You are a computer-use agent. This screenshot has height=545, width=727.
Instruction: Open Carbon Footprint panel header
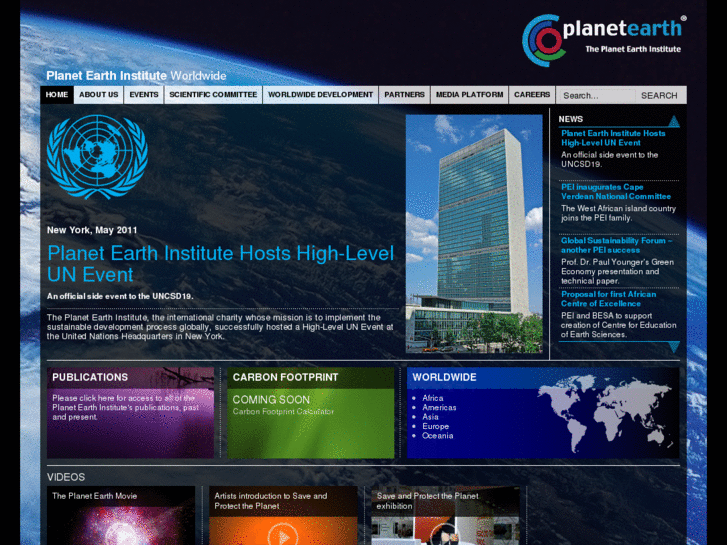click(311, 378)
